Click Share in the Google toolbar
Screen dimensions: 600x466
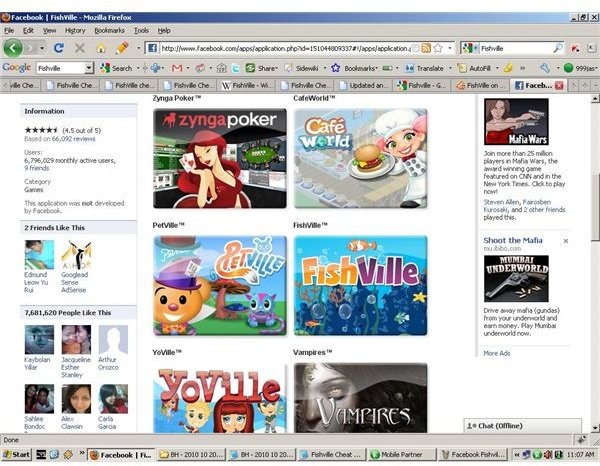(x=261, y=68)
